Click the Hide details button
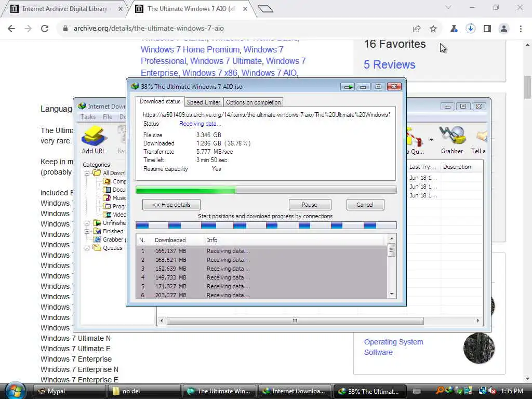Viewport: 532px width, 399px height. tap(171, 205)
